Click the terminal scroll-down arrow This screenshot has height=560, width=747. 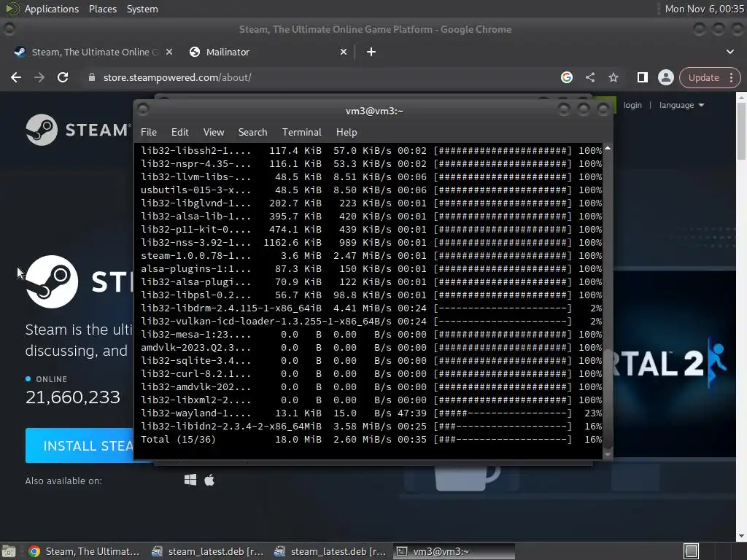click(x=608, y=455)
